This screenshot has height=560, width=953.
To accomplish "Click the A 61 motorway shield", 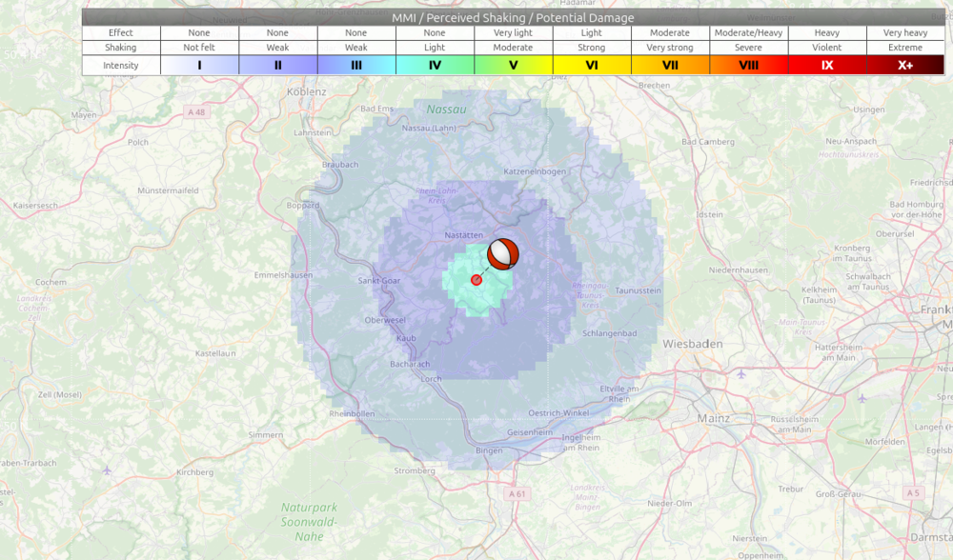I will [x=517, y=493].
